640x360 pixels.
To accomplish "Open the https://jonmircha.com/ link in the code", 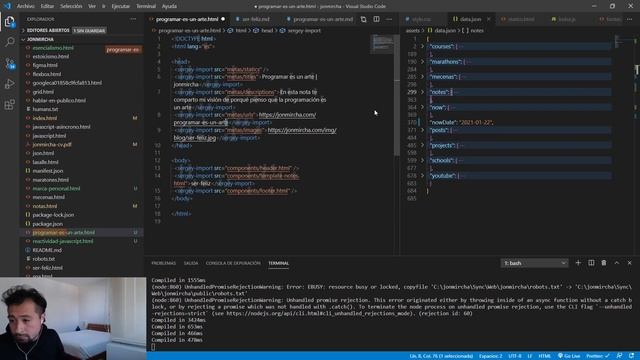I will pos(287,115).
